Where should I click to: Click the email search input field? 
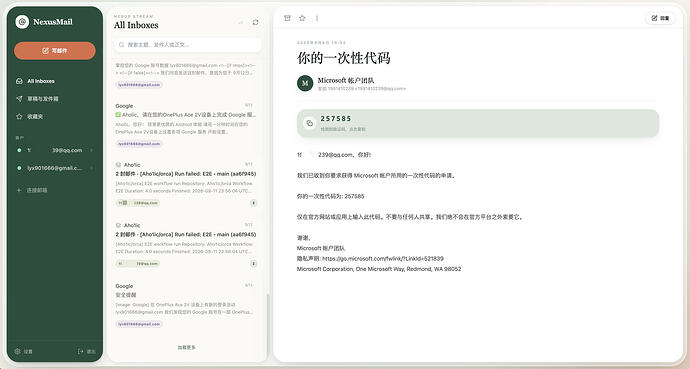click(x=188, y=44)
